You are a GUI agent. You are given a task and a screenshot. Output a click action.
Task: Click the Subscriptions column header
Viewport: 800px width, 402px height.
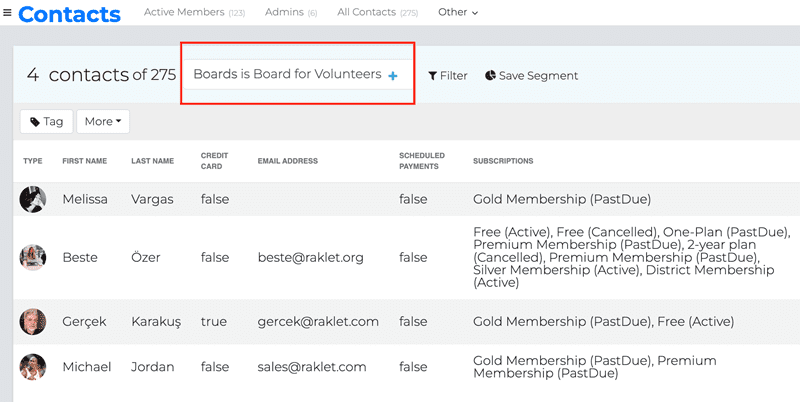point(502,161)
